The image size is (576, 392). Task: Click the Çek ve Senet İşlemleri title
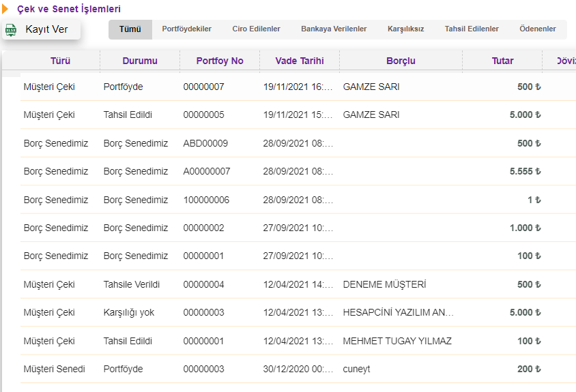coord(69,9)
